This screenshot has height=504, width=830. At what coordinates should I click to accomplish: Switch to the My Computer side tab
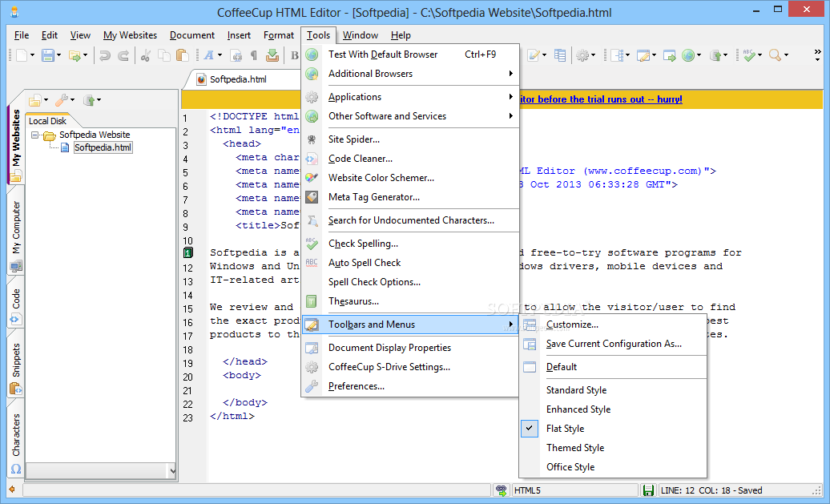(16, 228)
